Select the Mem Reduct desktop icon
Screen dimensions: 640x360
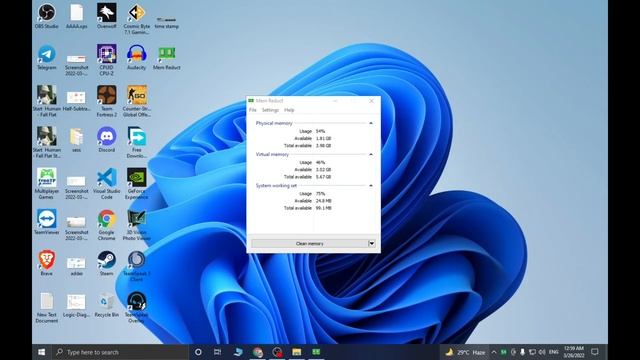coord(167,58)
